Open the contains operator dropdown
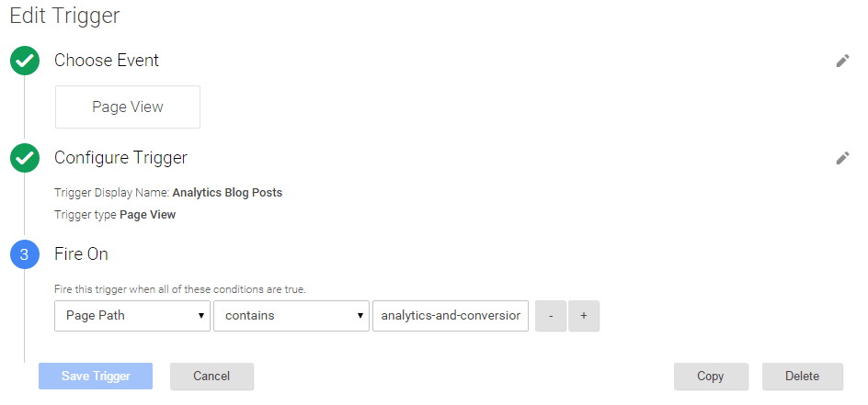 [291, 316]
